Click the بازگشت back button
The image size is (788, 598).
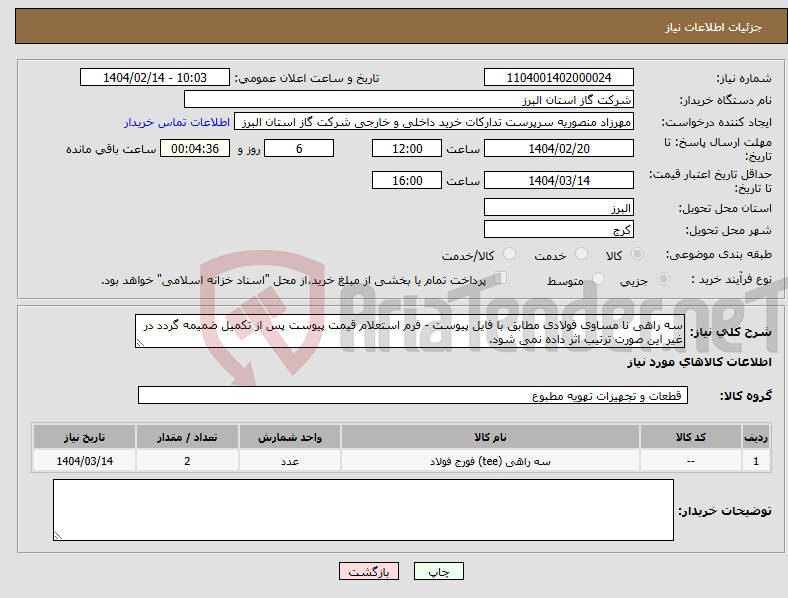click(369, 571)
